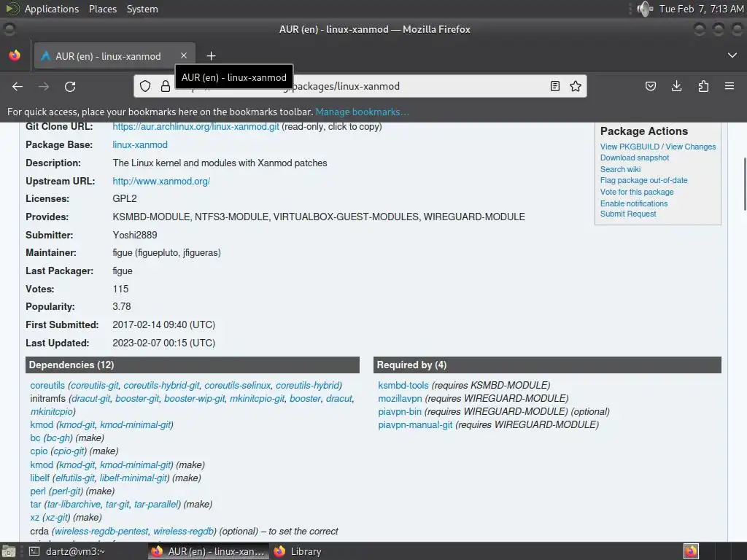Image resolution: width=747 pixels, height=560 pixels.
Task: Click the volume speaker icon in top panel
Action: 645,9
